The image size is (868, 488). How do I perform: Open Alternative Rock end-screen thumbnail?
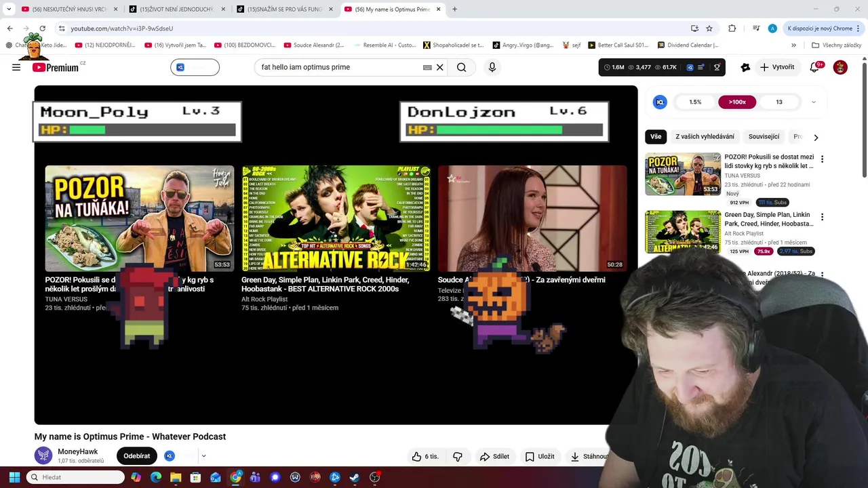tap(336, 218)
